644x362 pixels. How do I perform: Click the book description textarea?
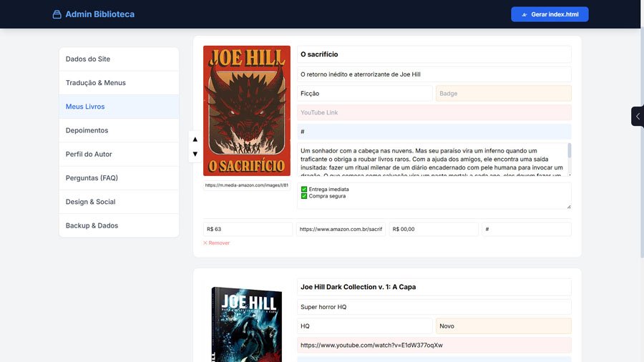coord(432,160)
